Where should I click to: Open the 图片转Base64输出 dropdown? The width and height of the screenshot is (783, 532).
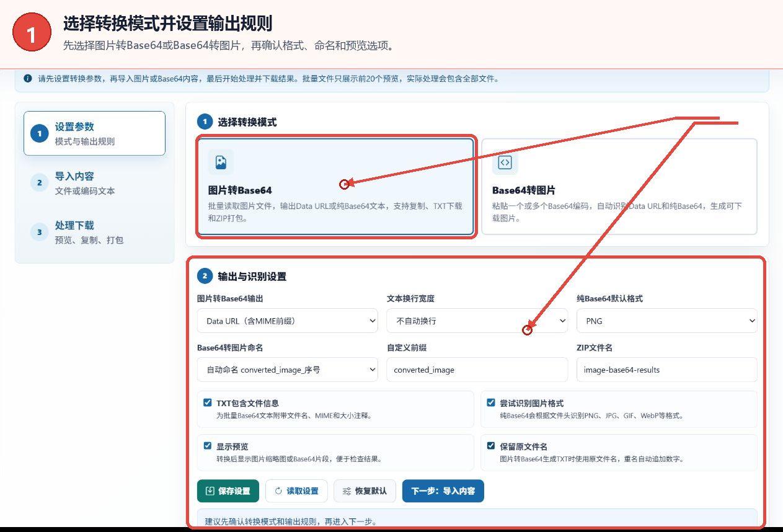(288, 321)
